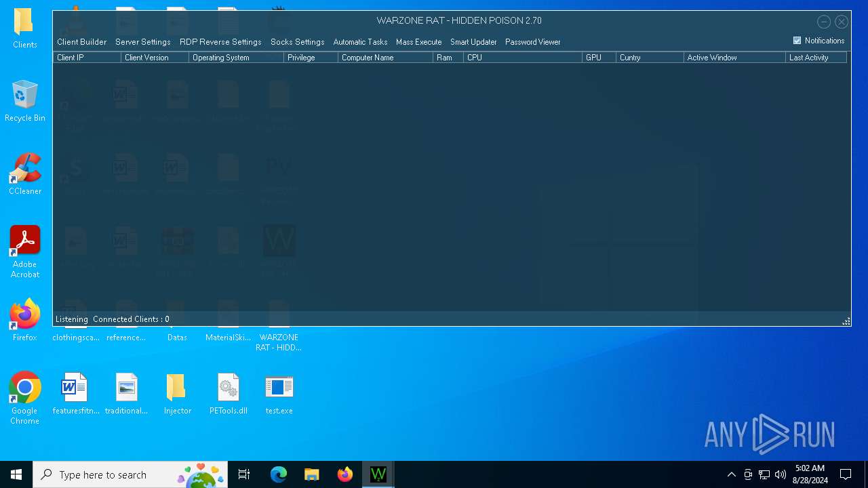The image size is (868, 488).
Task: Open Mass Execute menu
Action: click(x=418, y=42)
